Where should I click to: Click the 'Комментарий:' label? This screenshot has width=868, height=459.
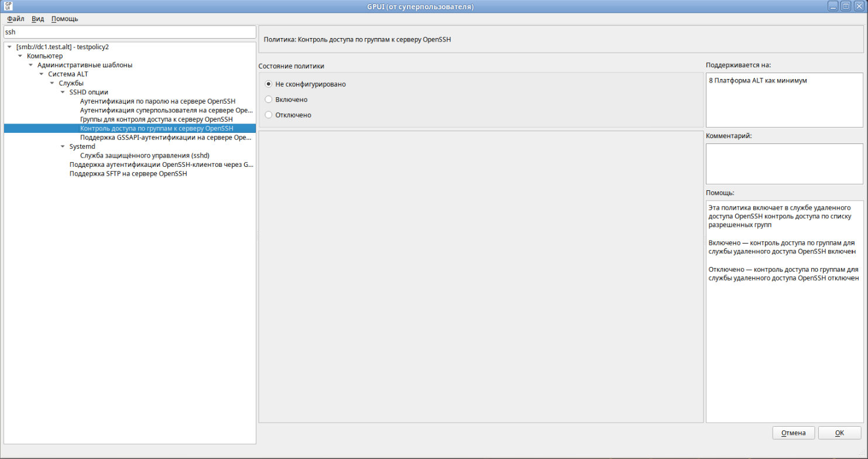(729, 136)
